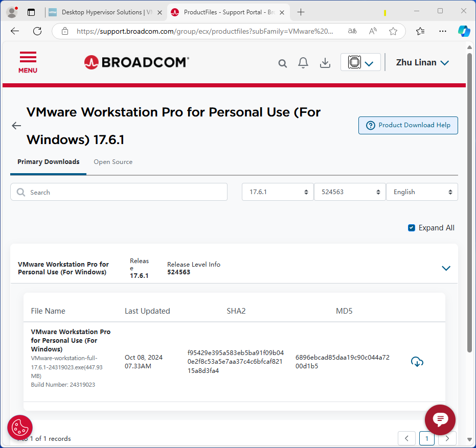476x448 pixels.
Task: Open browser Settings and more menu
Action: 443,31
